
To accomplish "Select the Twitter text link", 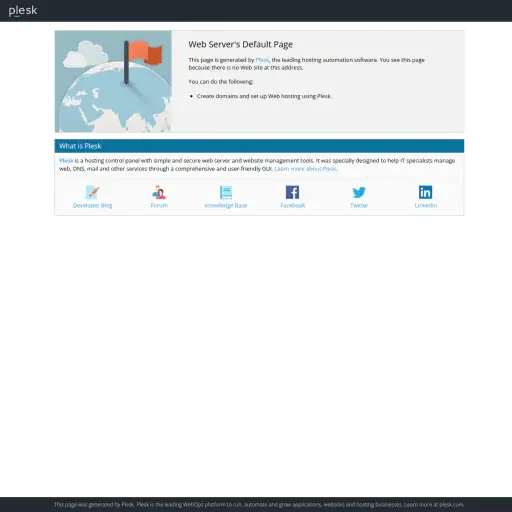I will click(359, 205).
